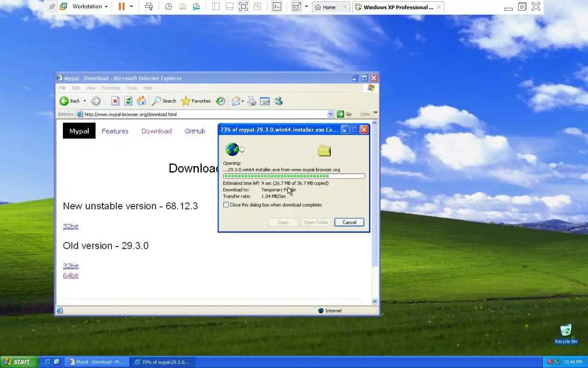Viewport: 588px width, 368px height.
Task: Cancel the mypal installer download
Action: pyautogui.click(x=349, y=222)
